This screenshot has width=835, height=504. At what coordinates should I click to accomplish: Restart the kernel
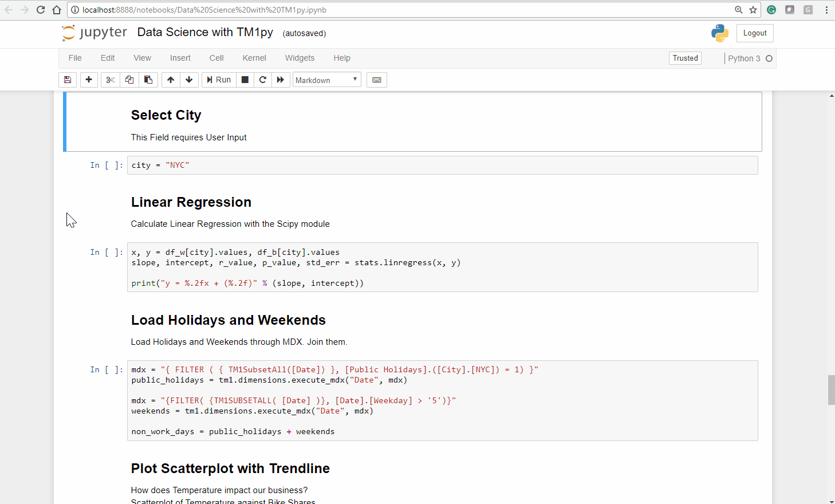click(262, 80)
